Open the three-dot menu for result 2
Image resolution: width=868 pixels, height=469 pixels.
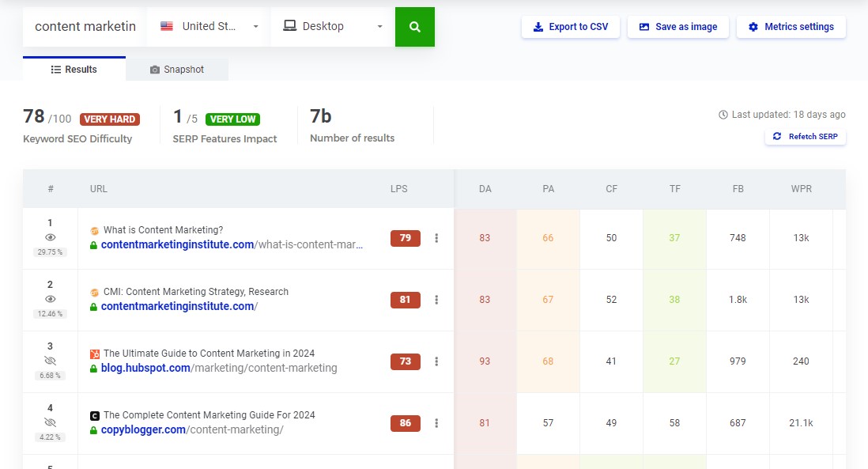click(x=436, y=300)
